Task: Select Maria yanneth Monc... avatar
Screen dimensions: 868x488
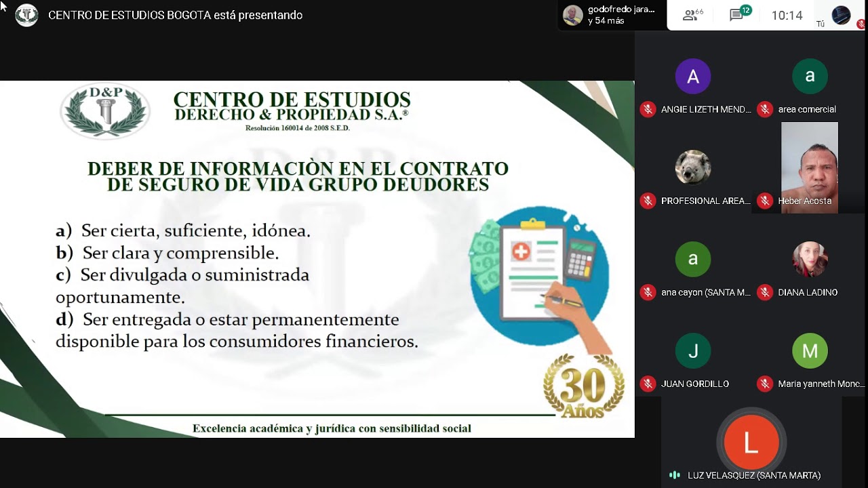Action: coord(810,350)
